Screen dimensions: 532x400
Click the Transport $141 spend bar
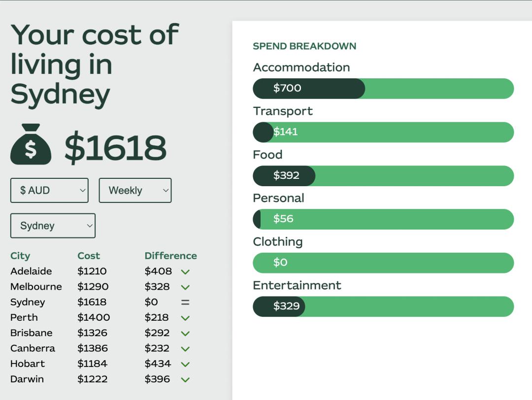point(383,132)
